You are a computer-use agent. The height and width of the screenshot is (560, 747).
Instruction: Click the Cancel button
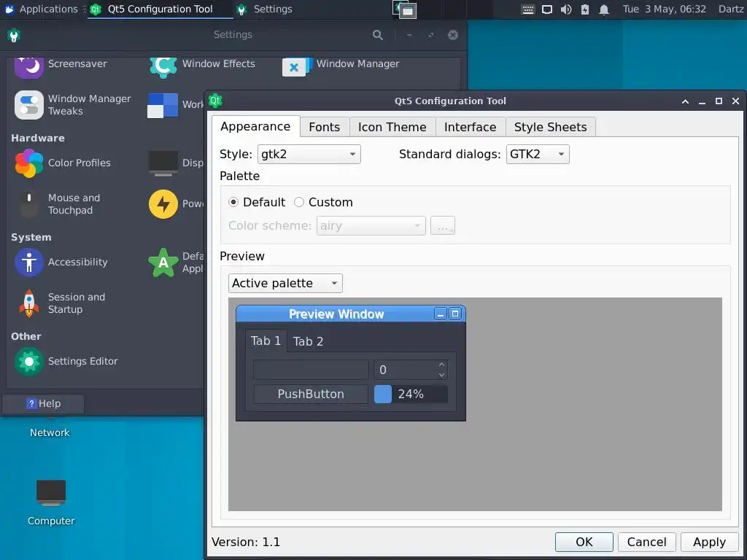click(x=646, y=542)
